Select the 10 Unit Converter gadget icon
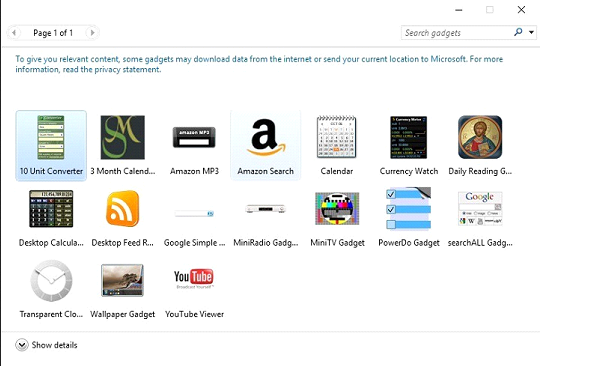 51,137
